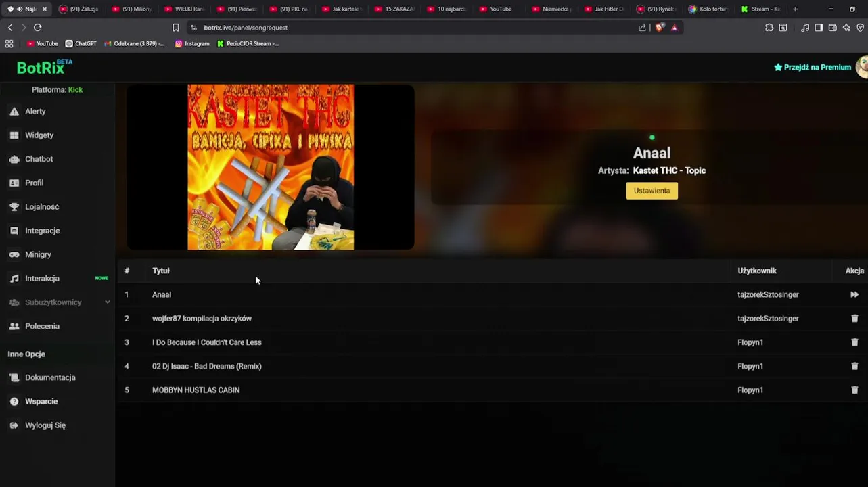Click the Kick platform label
This screenshot has width=868, height=487.
click(x=75, y=90)
